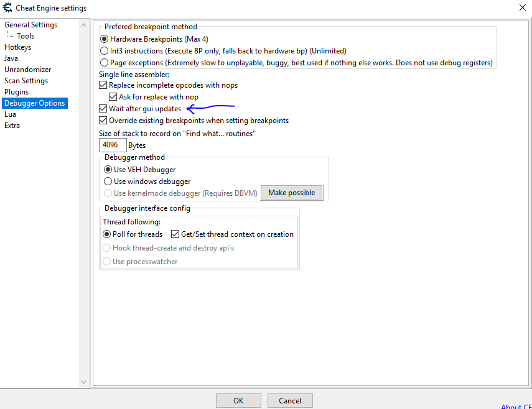Close the Cheat Engine settings window
The image size is (532, 409).
pyautogui.click(x=523, y=7)
